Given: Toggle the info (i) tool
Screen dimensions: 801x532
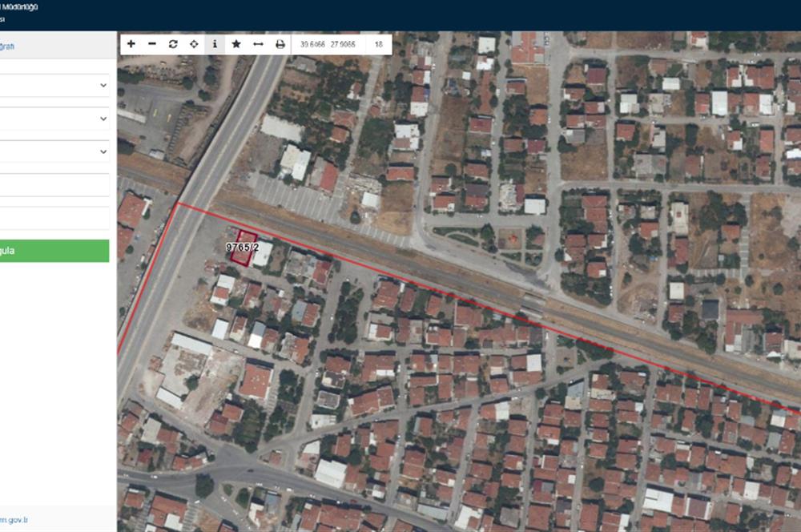Looking at the screenshot, I should (x=215, y=44).
